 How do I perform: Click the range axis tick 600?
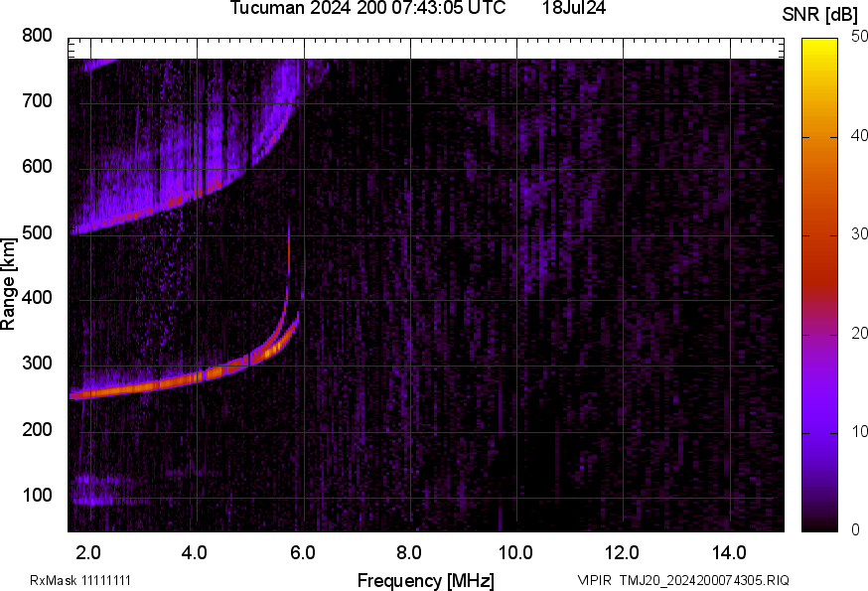37,167
